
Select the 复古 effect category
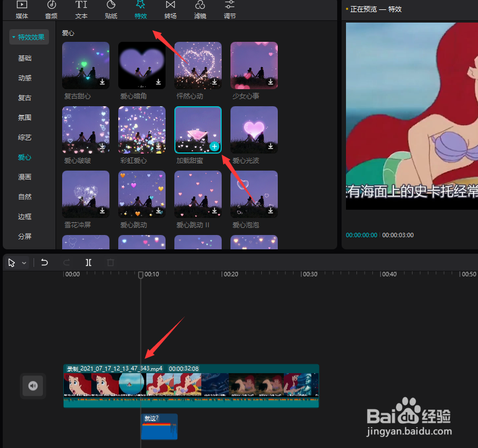[x=25, y=98]
